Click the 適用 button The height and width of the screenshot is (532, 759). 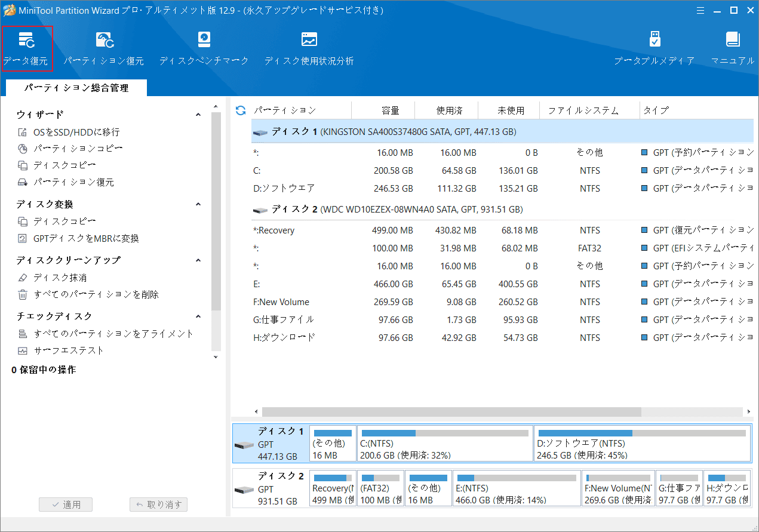[66, 505]
